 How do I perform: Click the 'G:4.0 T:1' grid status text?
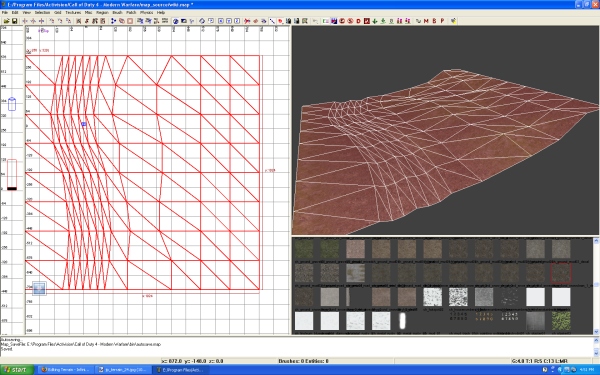click(x=540, y=361)
